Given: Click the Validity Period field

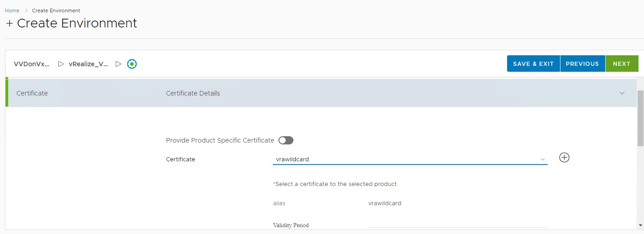Looking at the screenshot, I should click(457, 223).
